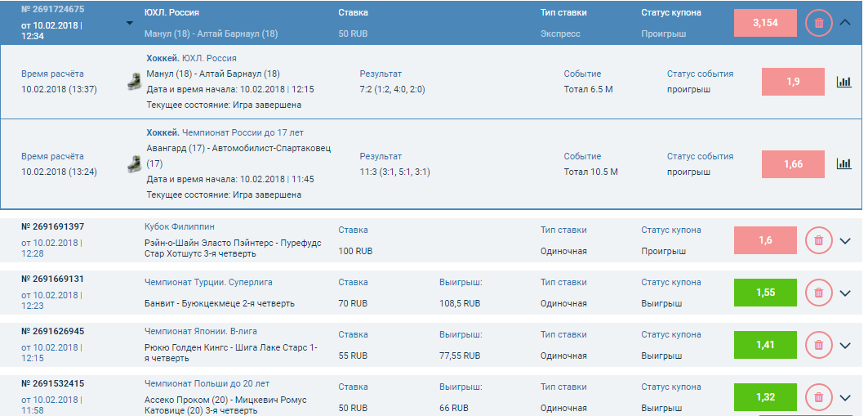Select event Тотал 6.5 М
This screenshot has width=868, height=416.
[x=589, y=90]
